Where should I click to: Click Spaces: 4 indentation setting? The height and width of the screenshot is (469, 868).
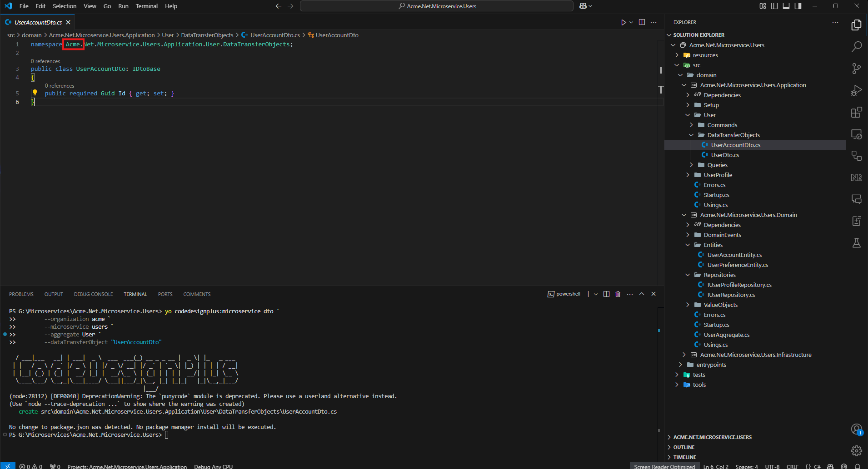point(747,466)
